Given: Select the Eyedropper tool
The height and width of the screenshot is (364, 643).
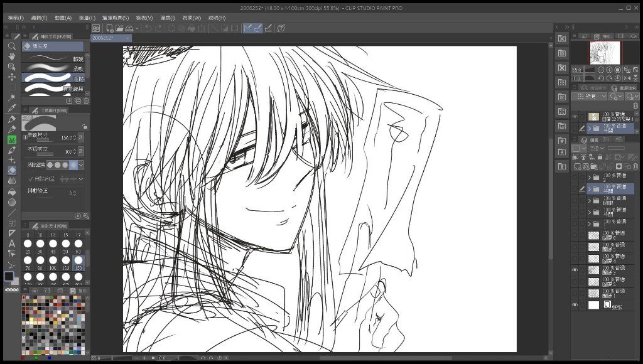Looking at the screenshot, I should pyautogui.click(x=12, y=107).
